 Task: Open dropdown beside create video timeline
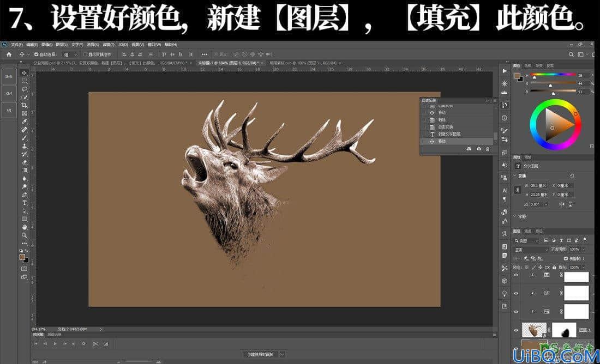(x=283, y=354)
